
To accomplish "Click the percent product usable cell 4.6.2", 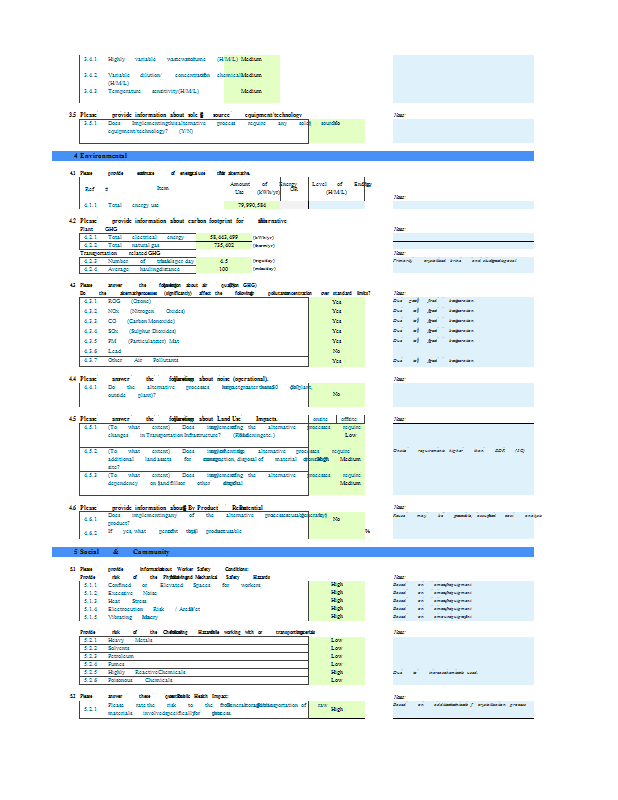I will [x=336, y=531].
